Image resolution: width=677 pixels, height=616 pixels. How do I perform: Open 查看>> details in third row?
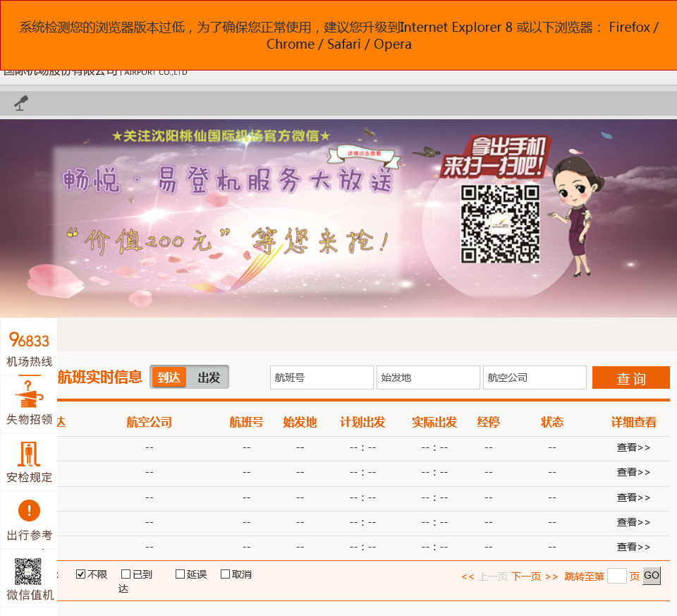[x=633, y=497]
